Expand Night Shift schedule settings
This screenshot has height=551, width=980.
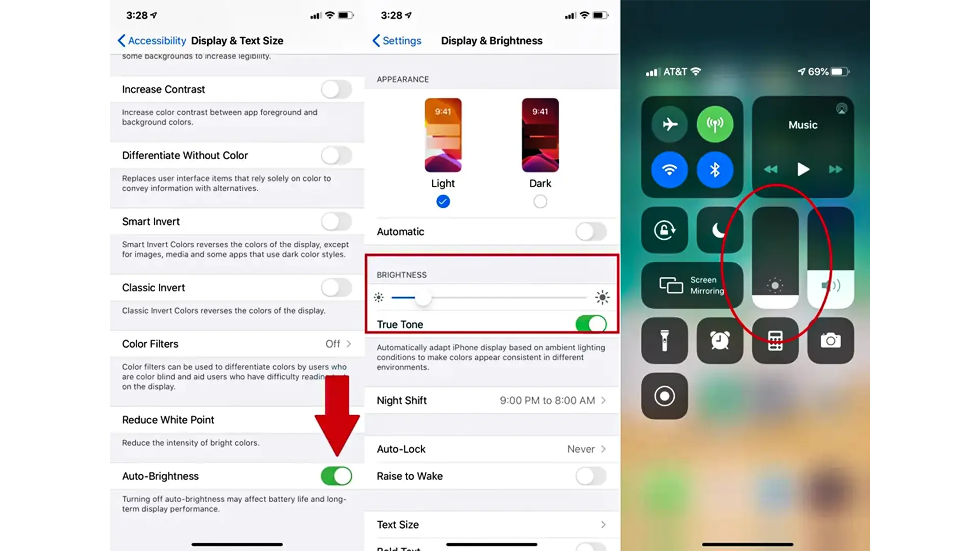(x=491, y=399)
